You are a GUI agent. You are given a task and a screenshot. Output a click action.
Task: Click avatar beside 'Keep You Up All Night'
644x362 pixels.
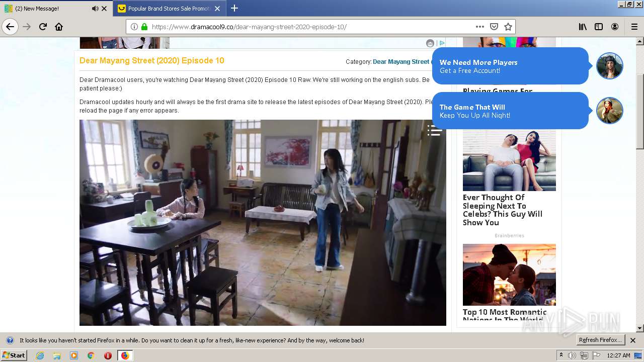pos(610,111)
